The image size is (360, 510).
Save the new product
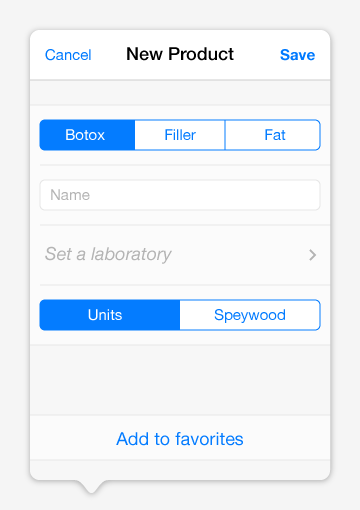coord(297,55)
